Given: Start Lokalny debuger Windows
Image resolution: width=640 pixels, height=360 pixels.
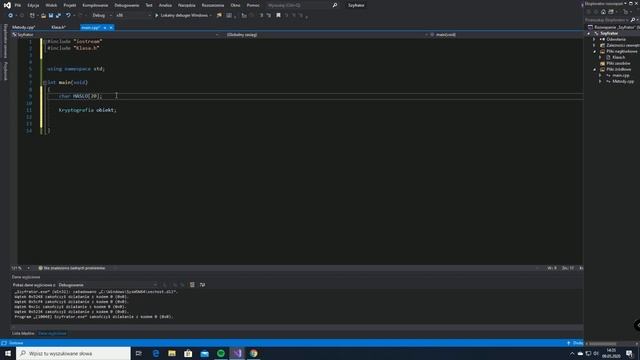Looking at the screenshot, I should [182, 16].
